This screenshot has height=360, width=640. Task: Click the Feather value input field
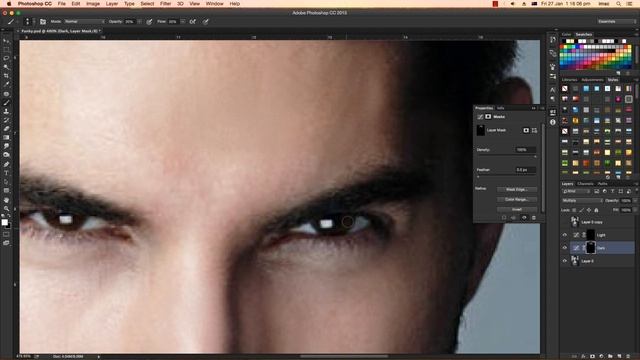coord(525,170)
